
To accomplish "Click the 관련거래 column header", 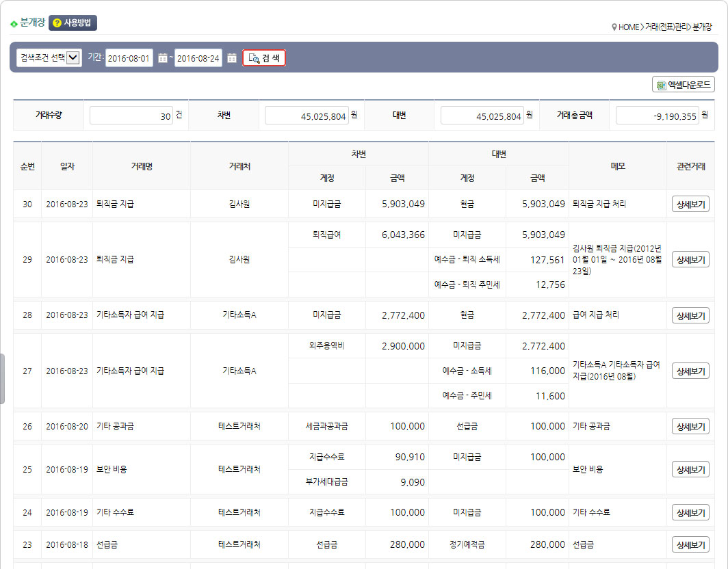I will pos(690,166).
